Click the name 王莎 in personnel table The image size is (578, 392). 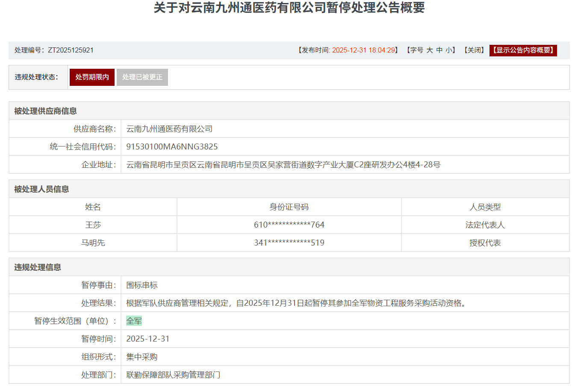[93, 225]
